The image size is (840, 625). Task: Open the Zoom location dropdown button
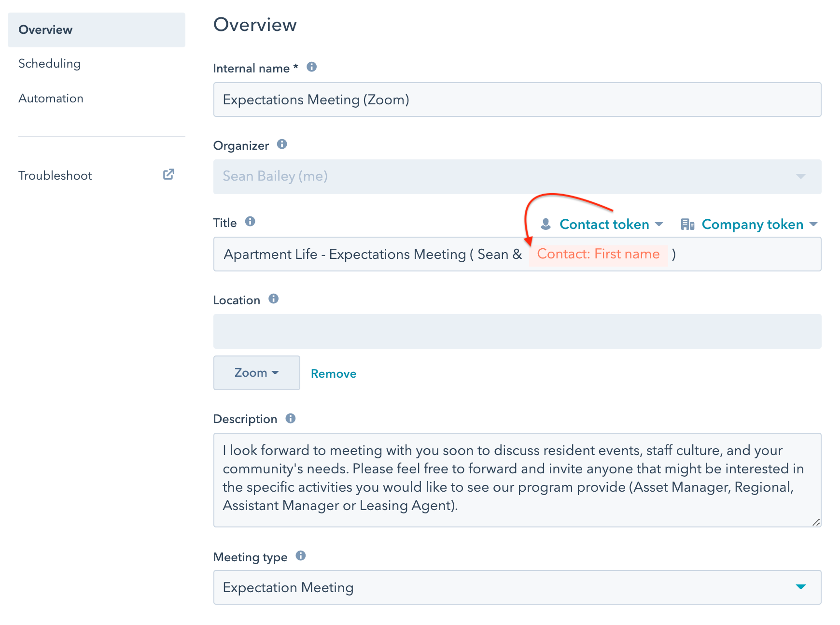pos(257,373)
